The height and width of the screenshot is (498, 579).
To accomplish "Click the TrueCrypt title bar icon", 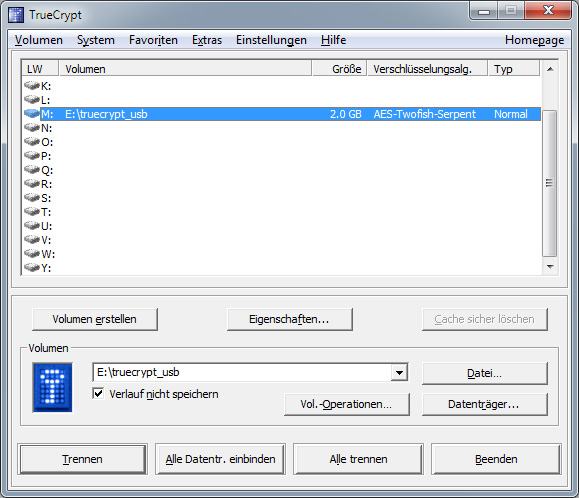I will coord(16,15).
